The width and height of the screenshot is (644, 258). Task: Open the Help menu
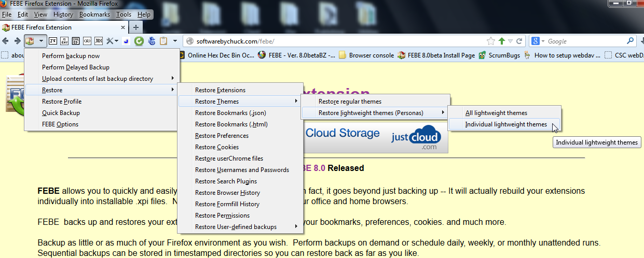point(144,15)
